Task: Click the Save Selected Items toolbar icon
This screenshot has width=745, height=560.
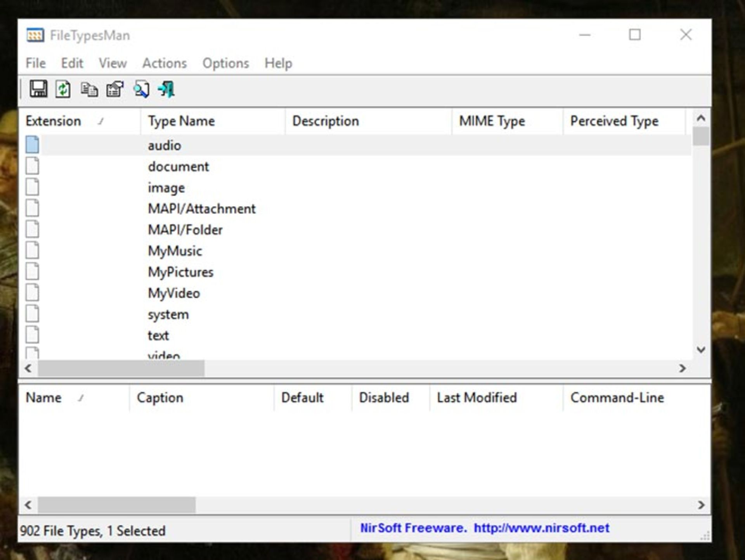Action: [38, 89]
